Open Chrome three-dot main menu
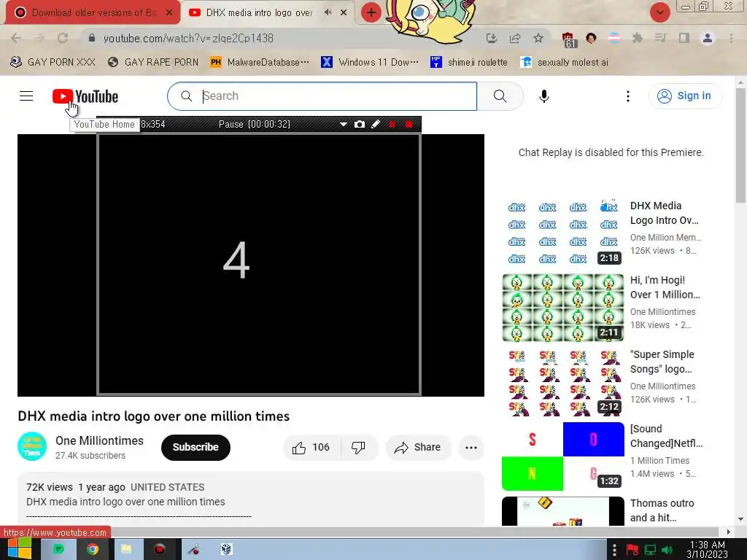 pyautogui.click(x=731, y=38)
